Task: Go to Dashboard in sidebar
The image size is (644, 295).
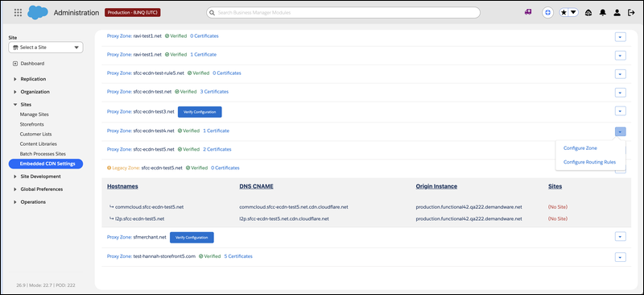Action: [x=32, y=64]
